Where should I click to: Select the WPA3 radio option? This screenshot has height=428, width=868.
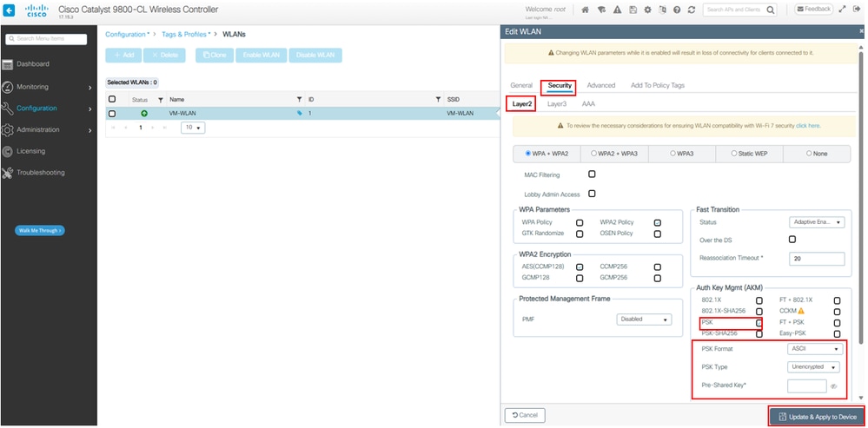673,154
